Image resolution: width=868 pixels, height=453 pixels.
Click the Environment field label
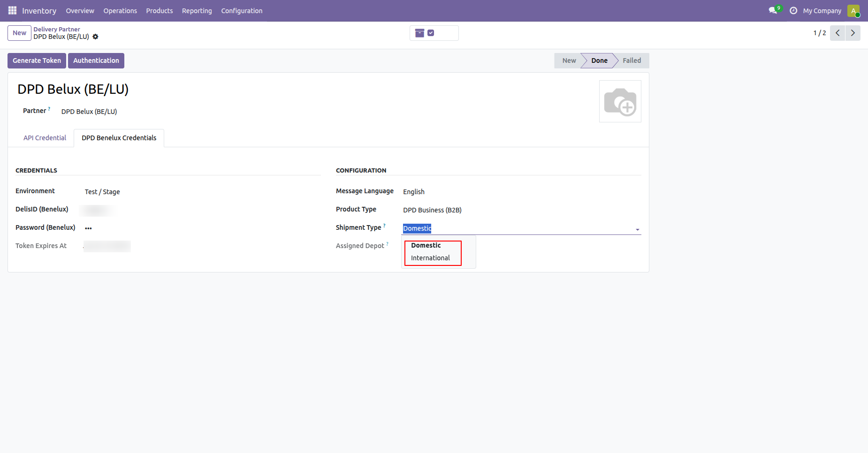point(35,191)
